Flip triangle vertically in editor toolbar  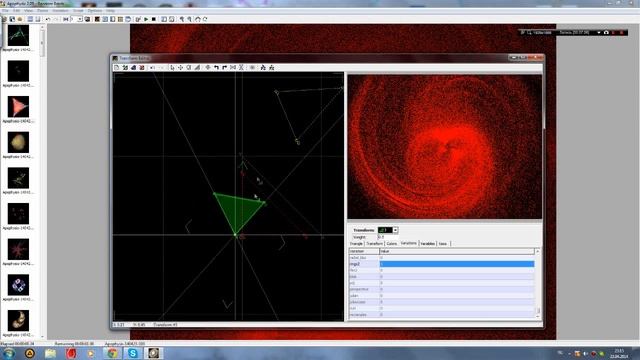(x=241, y=67)
